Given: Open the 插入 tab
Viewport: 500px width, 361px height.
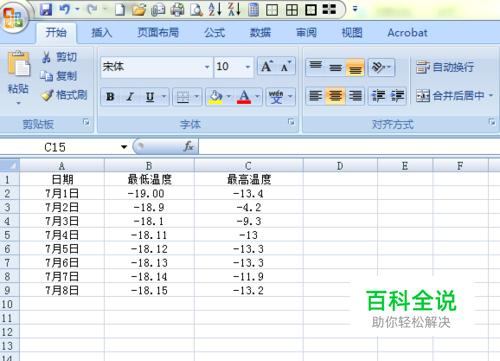Looking at the screenshot, I should pos(102,33).
